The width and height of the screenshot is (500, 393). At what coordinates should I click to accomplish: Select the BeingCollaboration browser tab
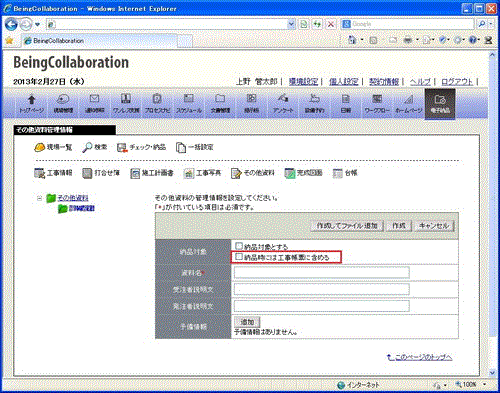tap(100, 41)
